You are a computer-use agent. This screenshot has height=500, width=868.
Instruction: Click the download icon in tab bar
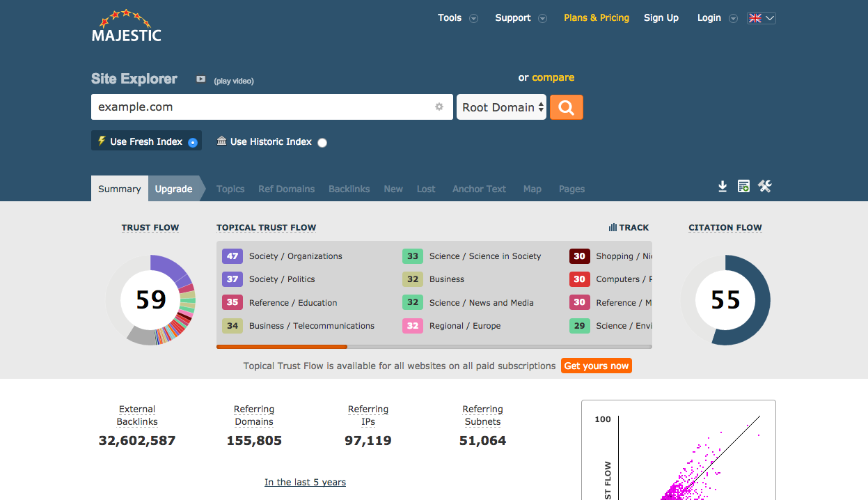click(723, 187)
